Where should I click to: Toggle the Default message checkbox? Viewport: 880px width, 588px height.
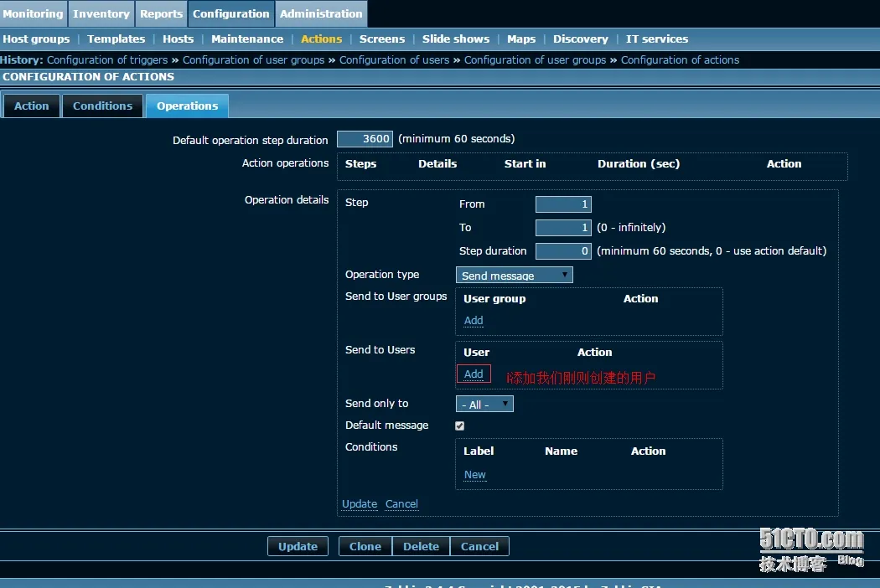click(x=459, y=426)
